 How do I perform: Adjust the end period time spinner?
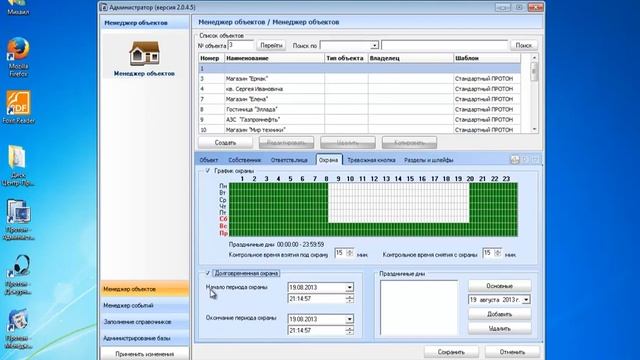tap(349, 330)
